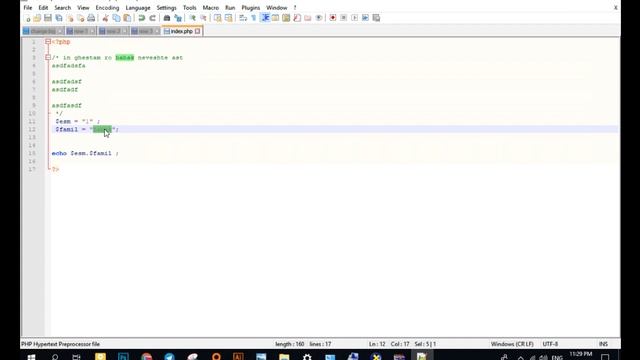
Task: Toggle the indent guide button
Action: (265, 18)
